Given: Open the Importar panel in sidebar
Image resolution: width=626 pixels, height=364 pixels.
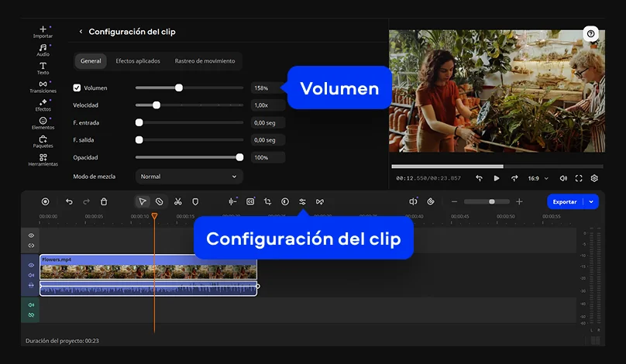Looking at the screenshot, I should tap(43, 31).
